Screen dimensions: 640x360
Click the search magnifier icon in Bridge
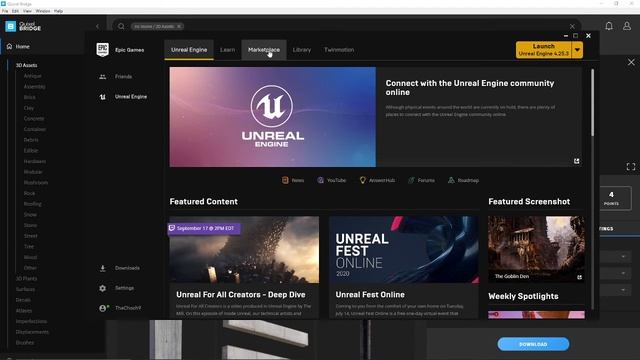click(x=121, y=27)
